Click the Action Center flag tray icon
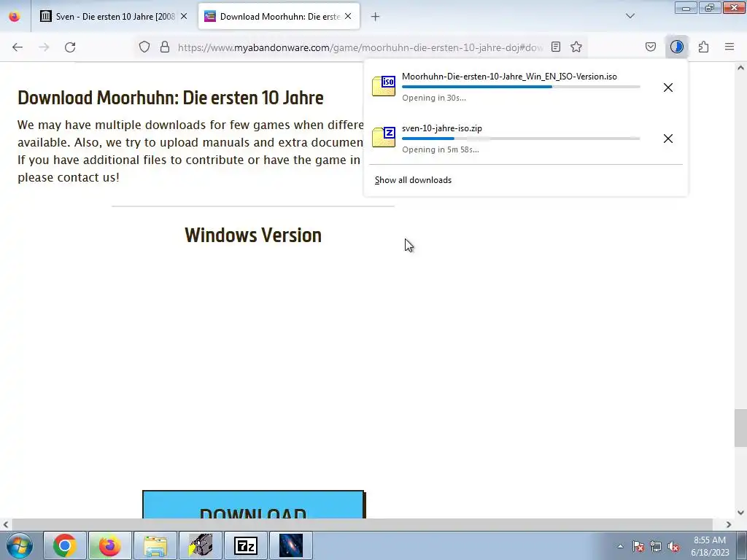The image size is (747, 560). click(x=638, y=547)
